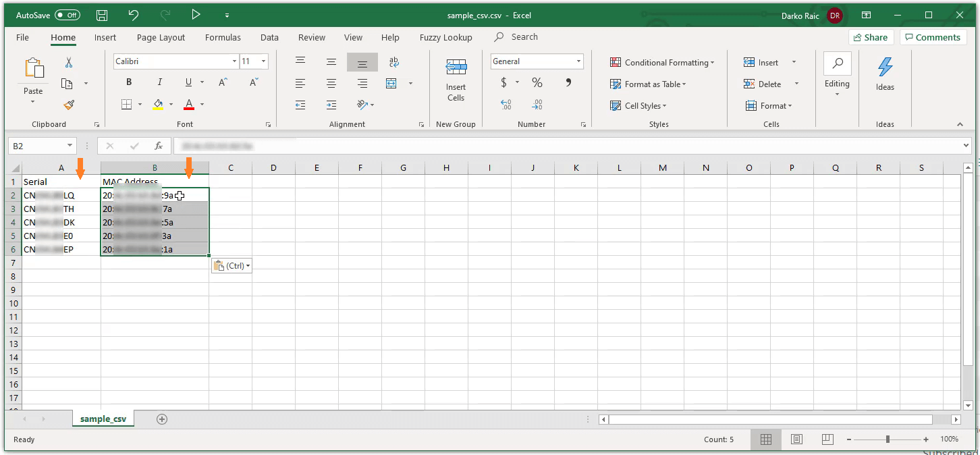Increase font size button
Viewport: 980px width, 455px height.
223,82
